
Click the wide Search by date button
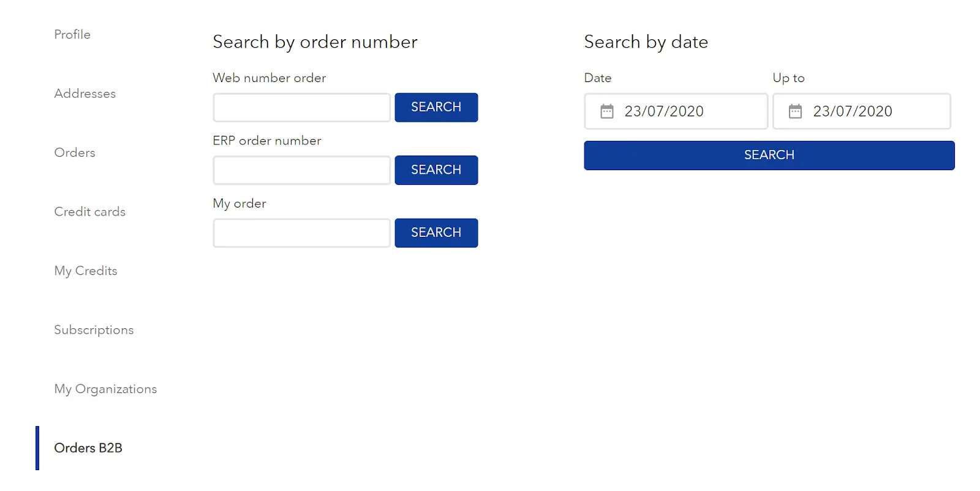tap(769, 156)
